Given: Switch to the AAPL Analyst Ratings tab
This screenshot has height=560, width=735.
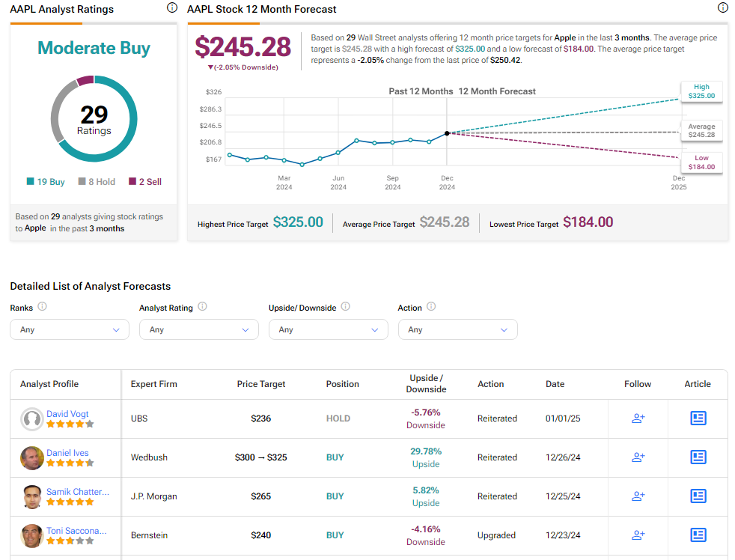Looking at the screenshot, I should (62, 10).
